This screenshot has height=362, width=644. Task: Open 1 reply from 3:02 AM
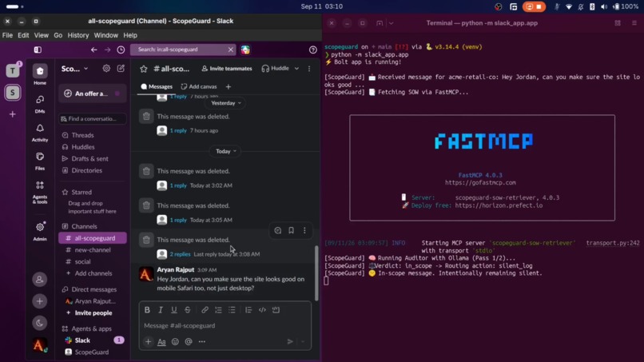pos(178,185)
